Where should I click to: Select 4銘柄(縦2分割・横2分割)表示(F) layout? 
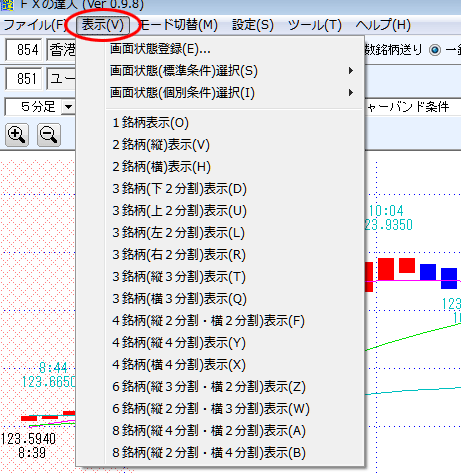click(219, 321)
